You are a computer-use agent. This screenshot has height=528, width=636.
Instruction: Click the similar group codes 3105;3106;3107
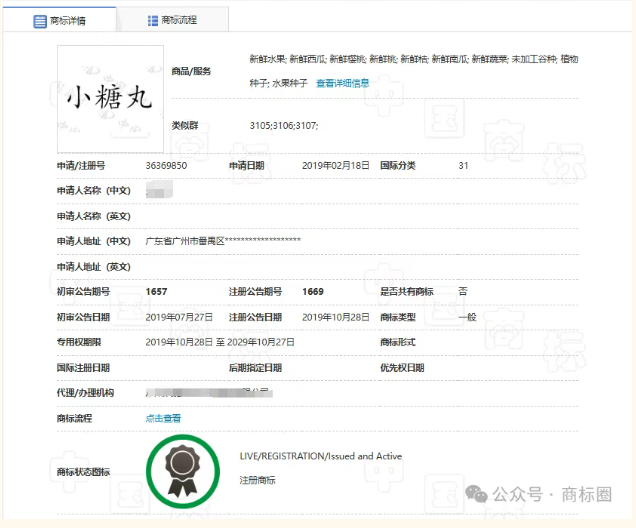coord(284,126)
